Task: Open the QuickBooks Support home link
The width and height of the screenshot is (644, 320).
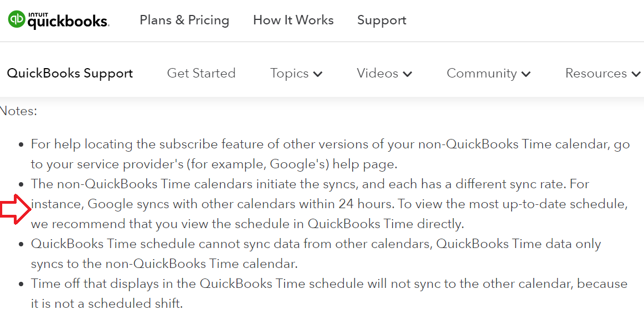Action: tap(70, 74)
